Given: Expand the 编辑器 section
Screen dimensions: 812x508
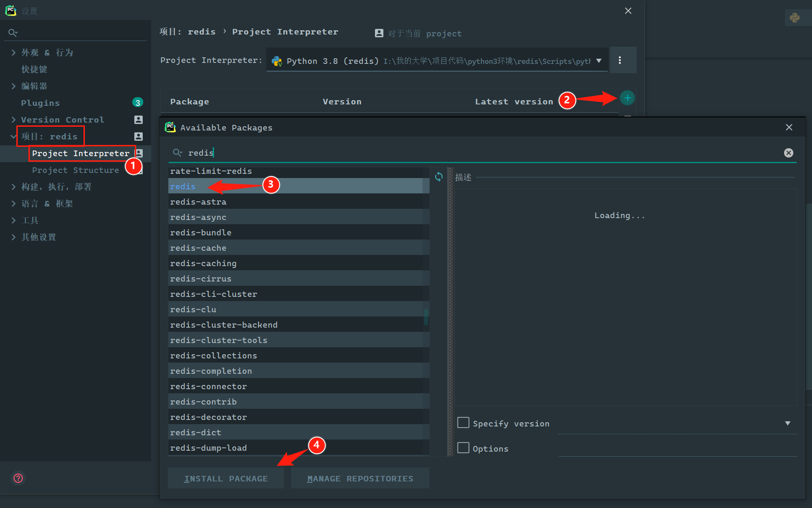Looking at the screenshot, I should coord(14,86).
